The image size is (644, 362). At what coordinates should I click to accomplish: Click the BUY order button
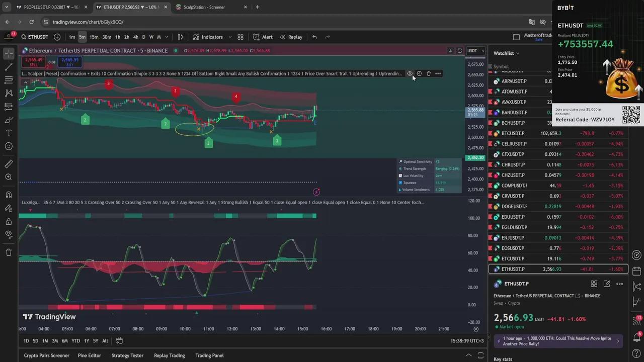[x=70, y=62]
